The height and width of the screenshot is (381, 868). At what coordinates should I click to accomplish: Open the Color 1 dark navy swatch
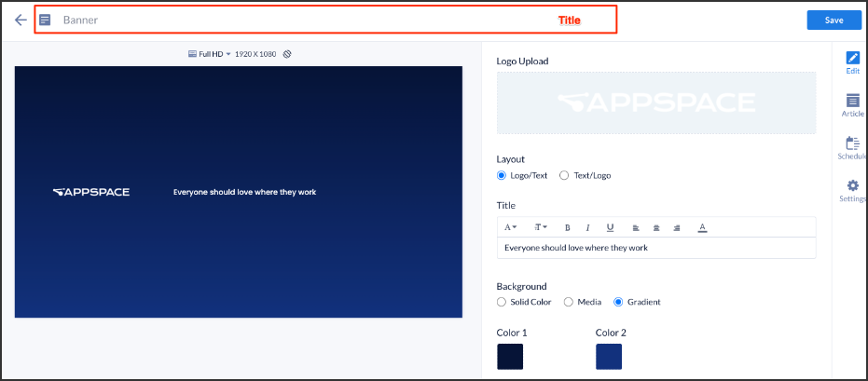510,357
